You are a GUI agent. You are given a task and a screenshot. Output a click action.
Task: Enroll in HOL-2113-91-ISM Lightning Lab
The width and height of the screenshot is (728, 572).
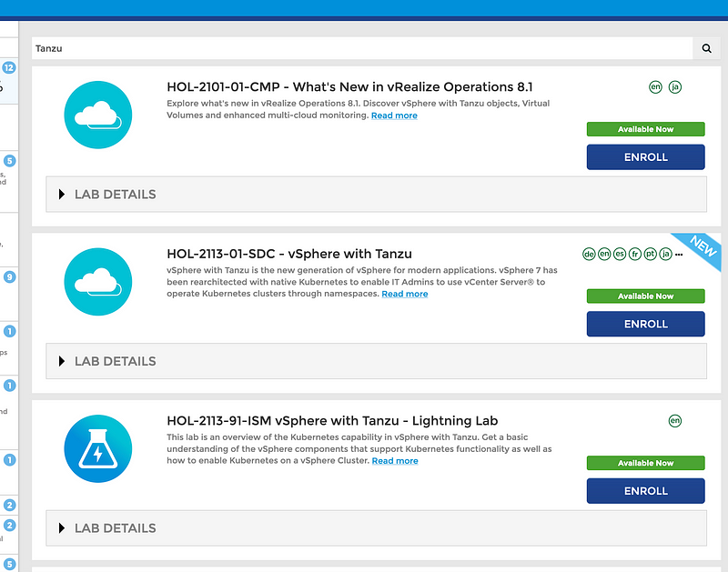pyautogui.click(x=645, y=491)
